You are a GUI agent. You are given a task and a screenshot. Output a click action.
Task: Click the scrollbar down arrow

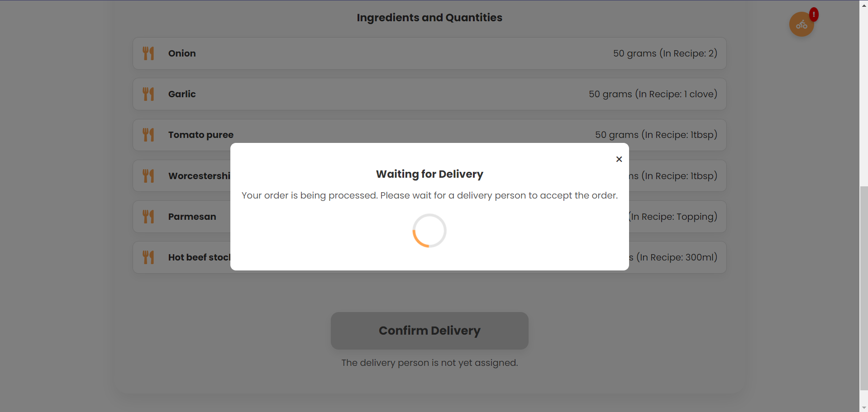click(864, 407)
